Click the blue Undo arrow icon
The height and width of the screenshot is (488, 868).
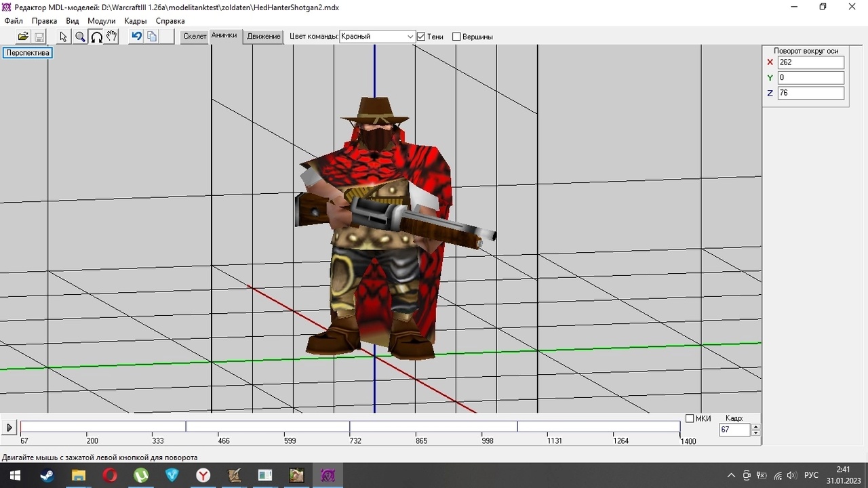pos(136,37)
